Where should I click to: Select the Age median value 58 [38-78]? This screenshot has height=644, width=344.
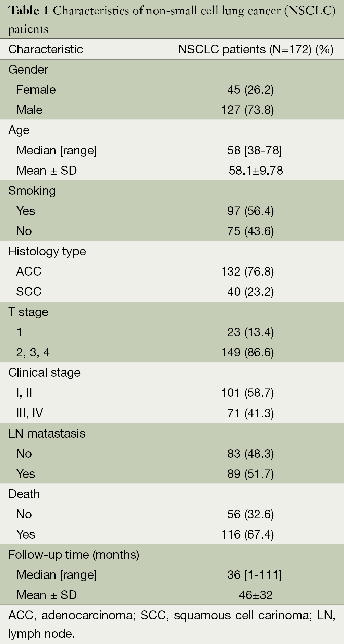[254, 150]
